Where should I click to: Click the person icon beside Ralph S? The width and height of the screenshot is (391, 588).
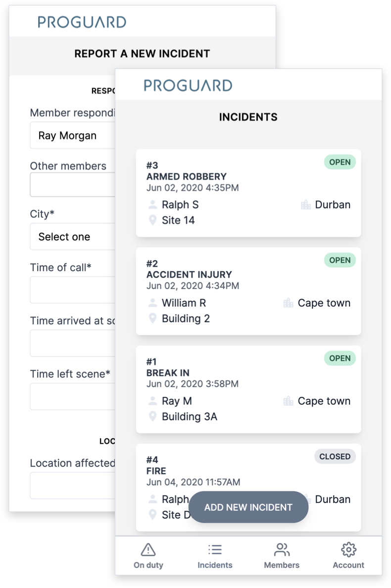(152, 205)
